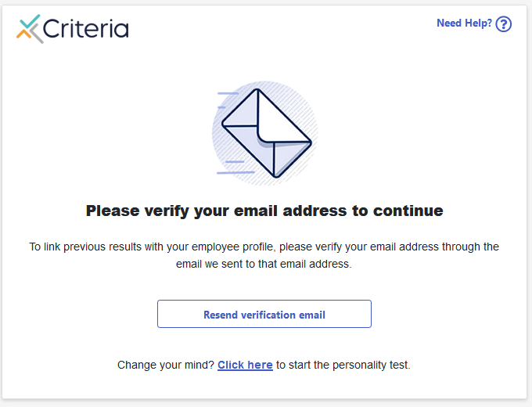Click the 'Change your mind?' text
The image size is (532, 407).
(166, 365)
